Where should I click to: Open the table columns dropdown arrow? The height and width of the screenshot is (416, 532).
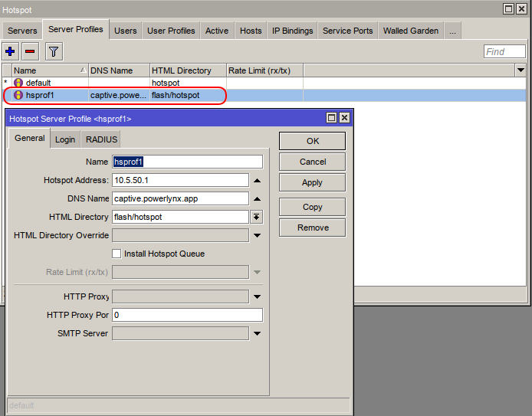pos(521,70)
